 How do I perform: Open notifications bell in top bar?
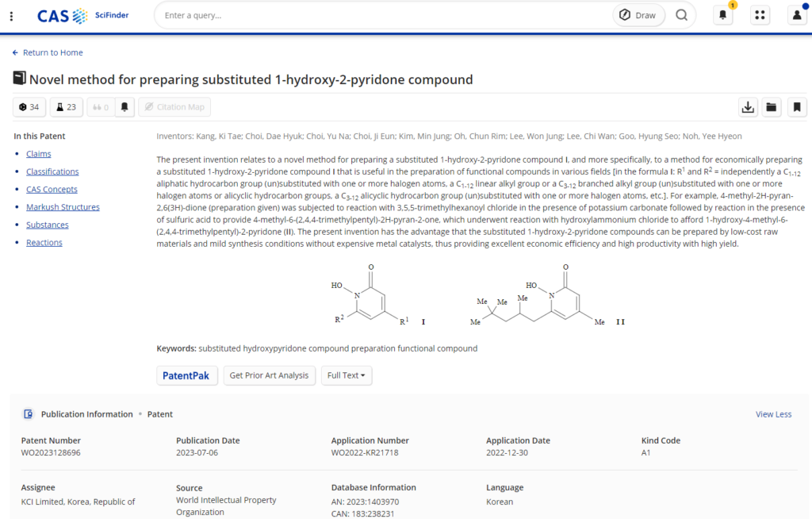pyautogui.click(x=722, y=15)
